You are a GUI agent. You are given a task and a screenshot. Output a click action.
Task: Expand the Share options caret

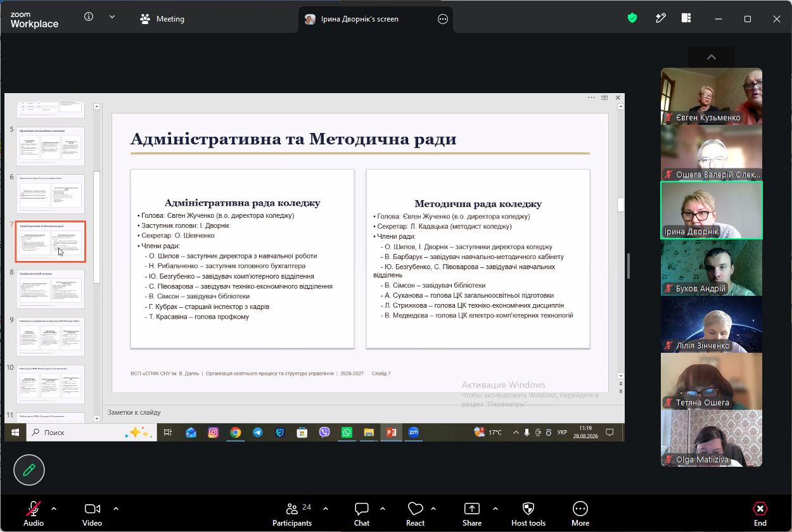[x=495, y=509]
